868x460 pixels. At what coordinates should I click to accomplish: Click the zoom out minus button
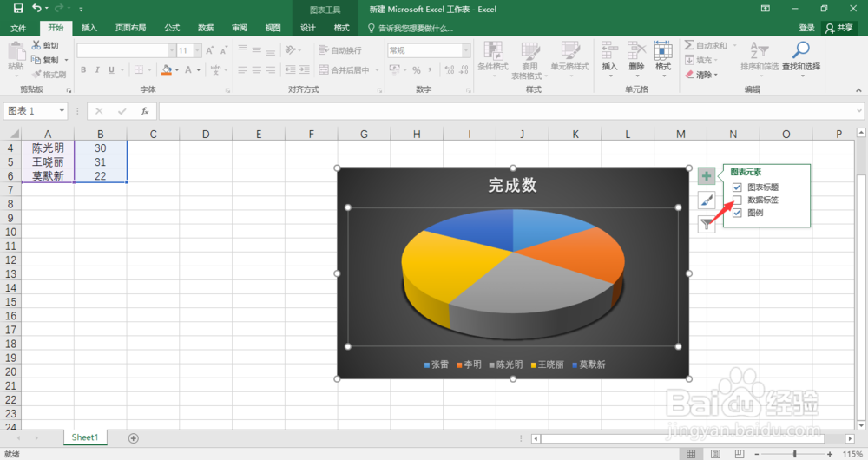point(757,454)
